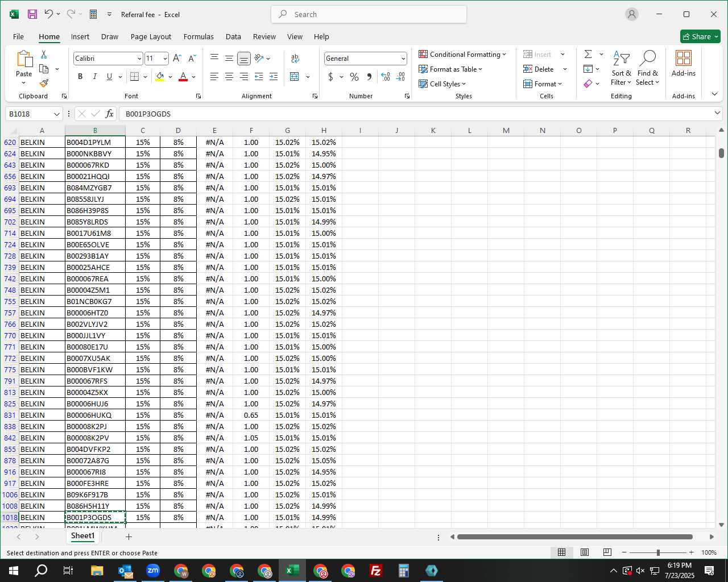Click the Copy icon in Clipboard group
This screenshot has width=728, height=582.
[x=44, y=69]
